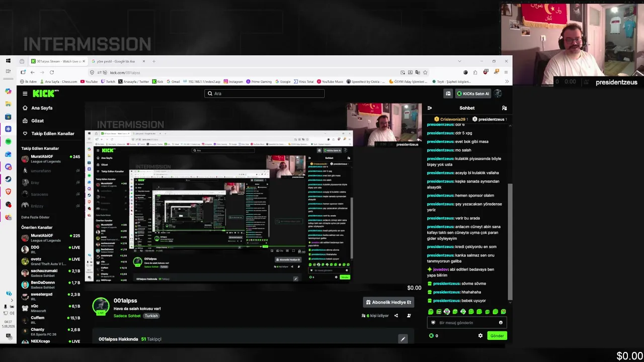Go back in the browser
Image resolution: width=644 pixels, height=362 pixels.
pyautogui.click(x=32, y=72)
